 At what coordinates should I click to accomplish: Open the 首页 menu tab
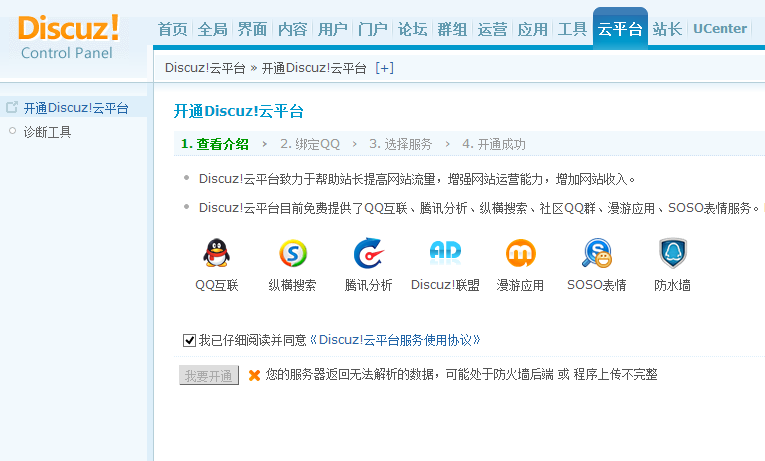[x=173, y=29]
